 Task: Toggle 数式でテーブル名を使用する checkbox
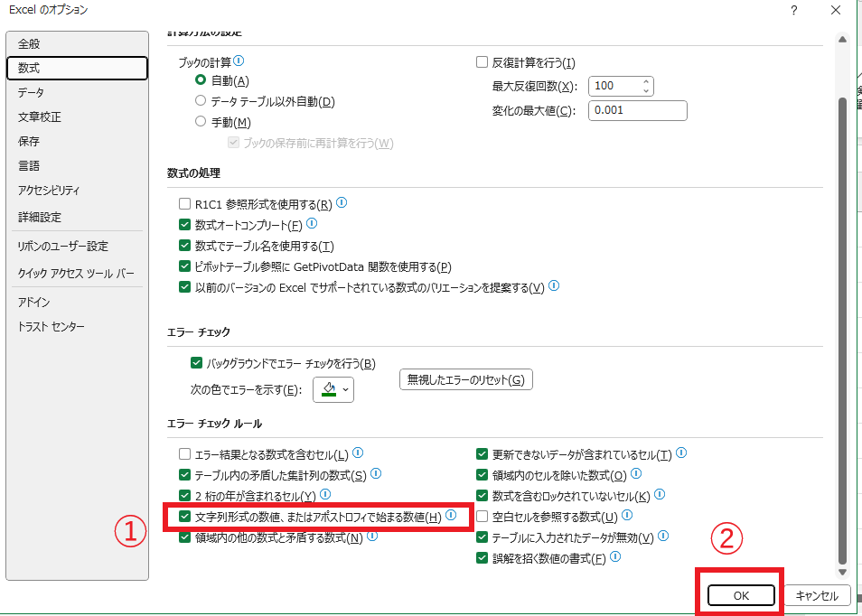184,246
